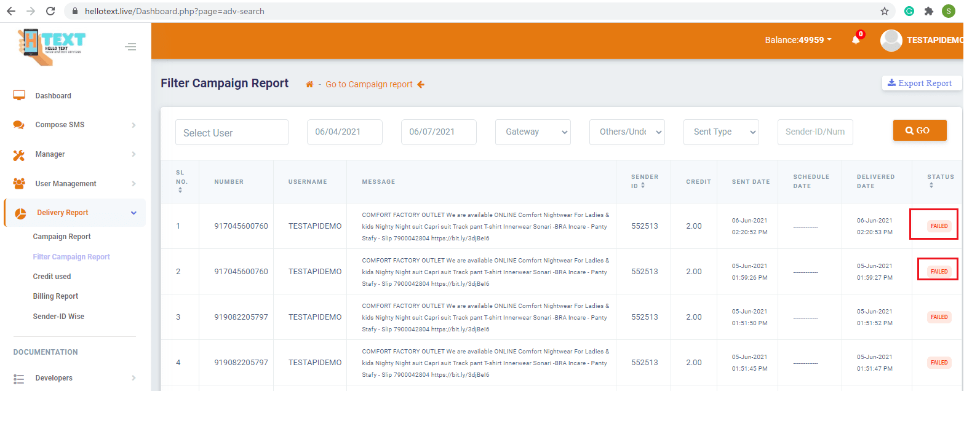Screen dimensions: 980x426
Task: Expand the Balance dropdown in header
Action: click(x=798, y=40)
